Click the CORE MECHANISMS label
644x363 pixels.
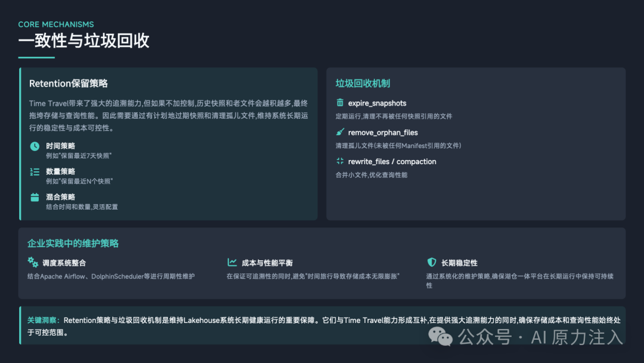coord(56,24)
